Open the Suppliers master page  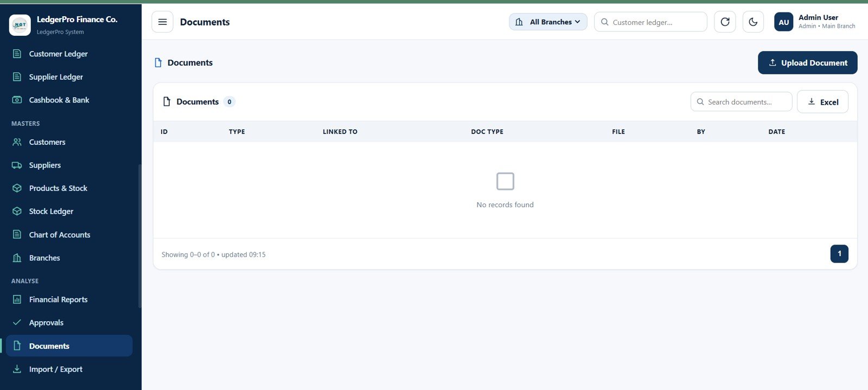(x=69, y=165)
